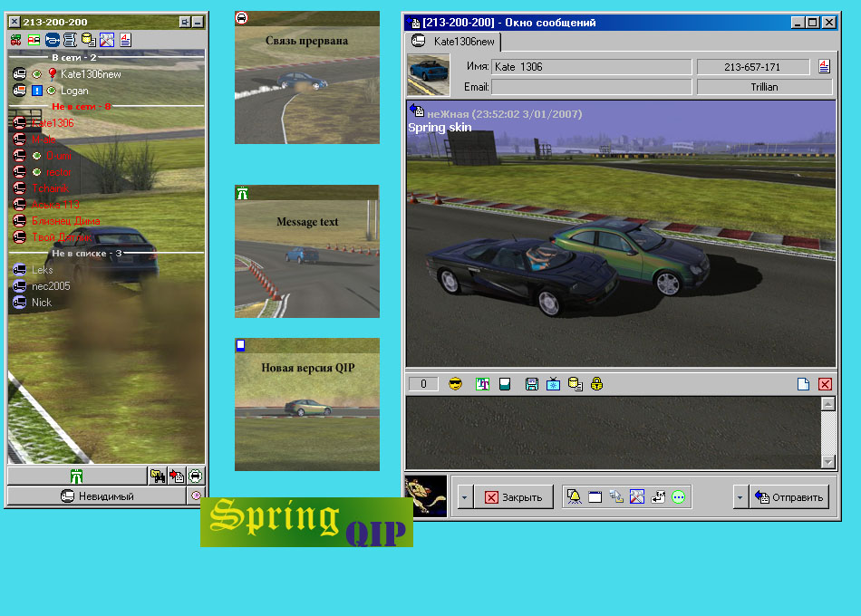Click the blue TV screen icon
861x616 pixels.
(554, 384)
